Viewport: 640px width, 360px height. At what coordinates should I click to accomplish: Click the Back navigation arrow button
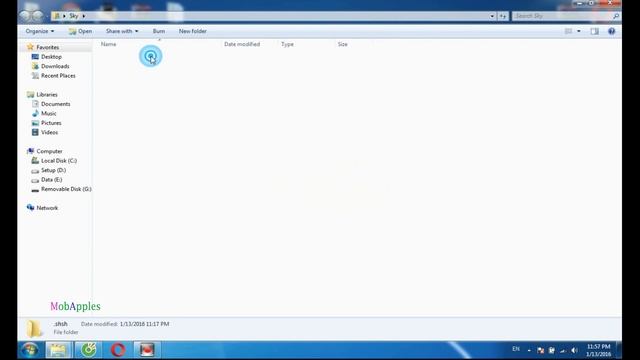25,16
